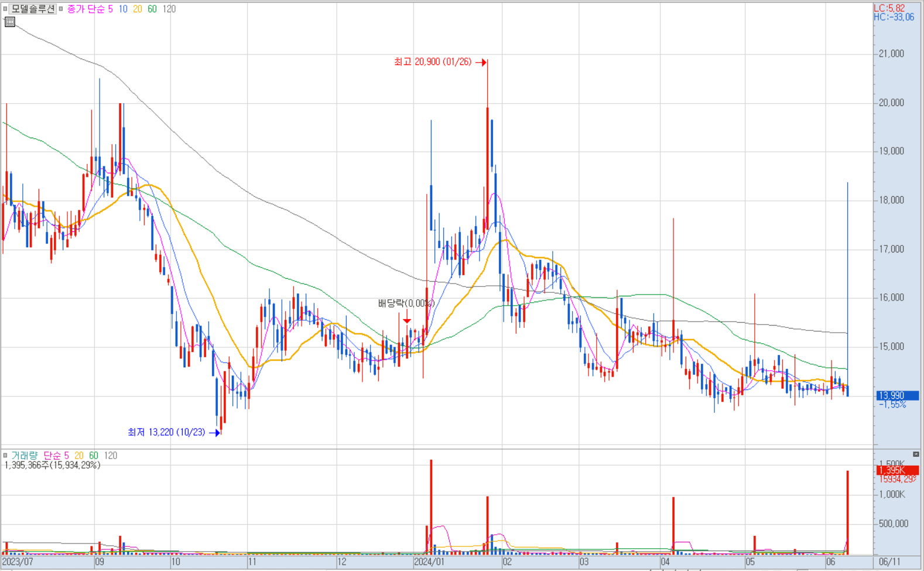
Task: Select the green 60 price moving average
Action: [x=152, y=9]
